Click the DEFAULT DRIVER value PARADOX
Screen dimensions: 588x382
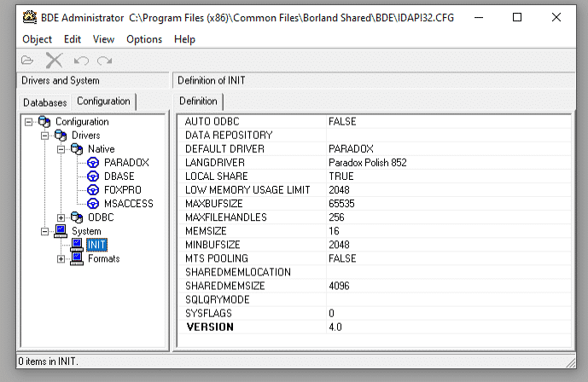pos(351,149)
